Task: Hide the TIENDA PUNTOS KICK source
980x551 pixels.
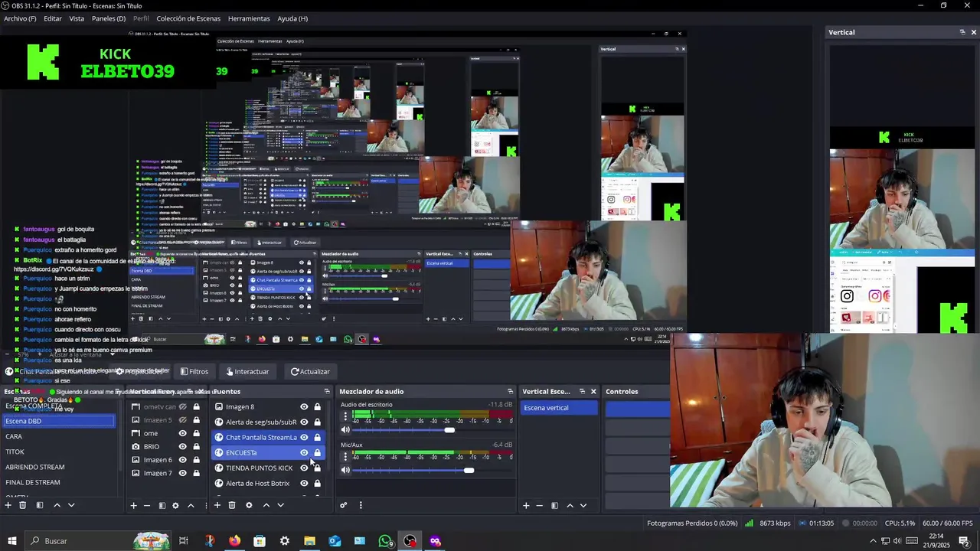Action: (304, 468)
